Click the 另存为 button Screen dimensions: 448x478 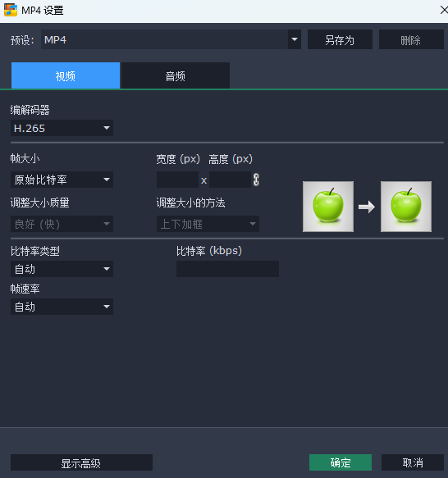[x=340, y=39]
